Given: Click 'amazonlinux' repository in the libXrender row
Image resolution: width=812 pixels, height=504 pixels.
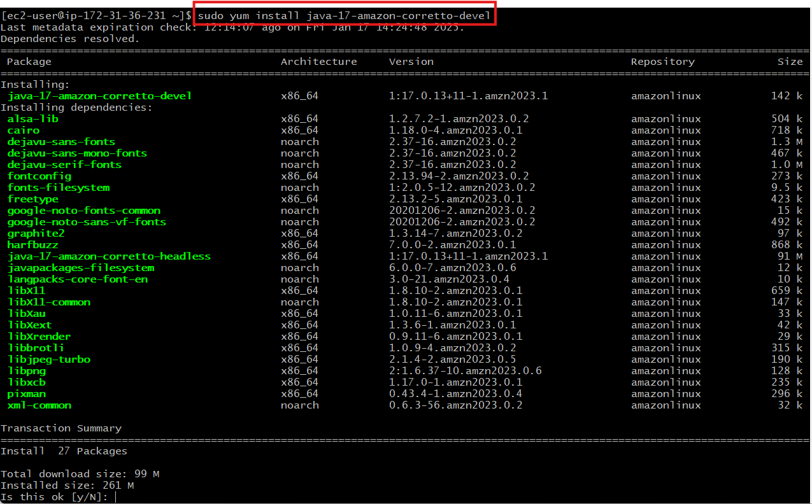Looking at the screenshot, I should click(666, 337).
